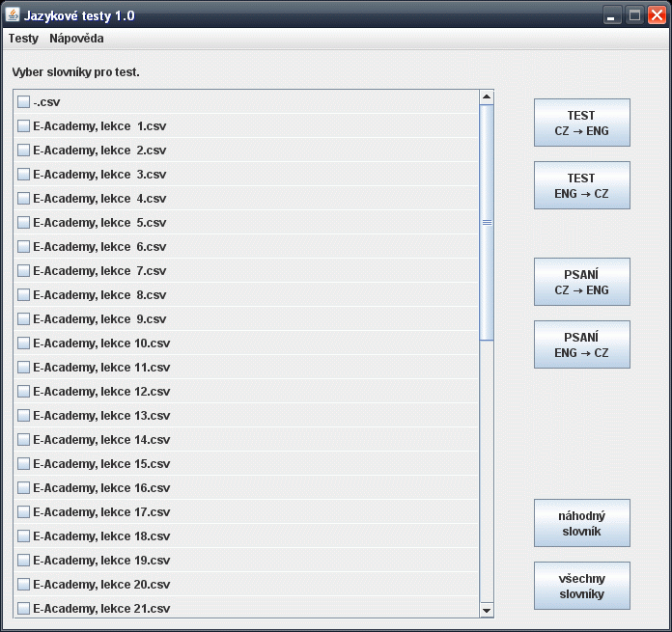This screenshot has width=672, height=632.
Task: Click the Java icon in title bar
Action: [13, 15]
